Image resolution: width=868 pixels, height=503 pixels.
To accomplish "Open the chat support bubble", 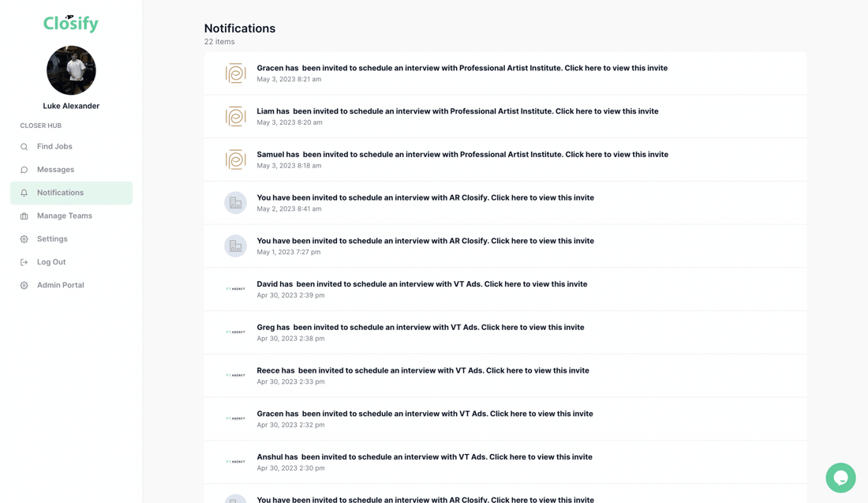I will coord(840,478).
